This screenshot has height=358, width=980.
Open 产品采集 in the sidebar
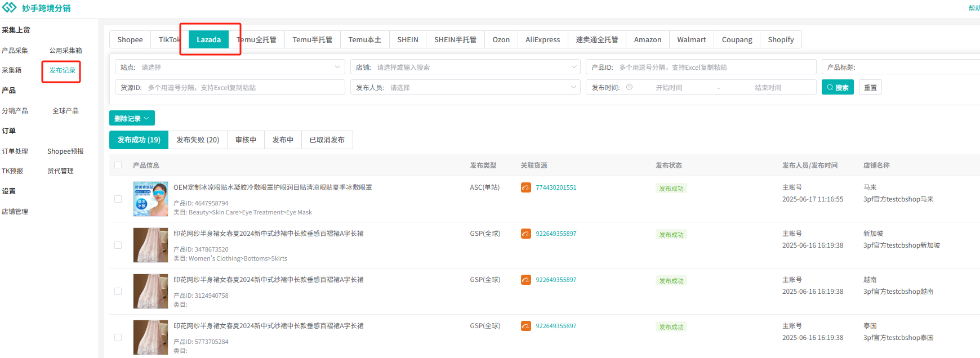(15, 50)
